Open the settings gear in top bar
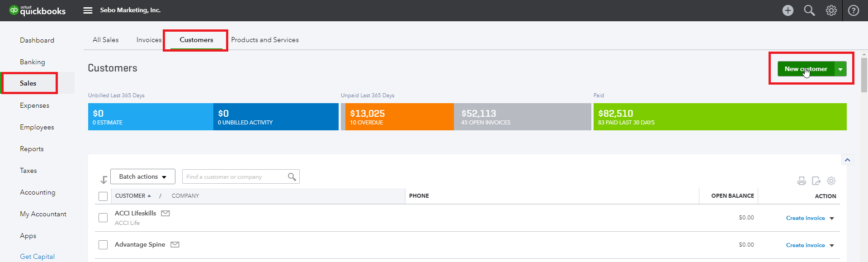 click(x=831, y=10)
